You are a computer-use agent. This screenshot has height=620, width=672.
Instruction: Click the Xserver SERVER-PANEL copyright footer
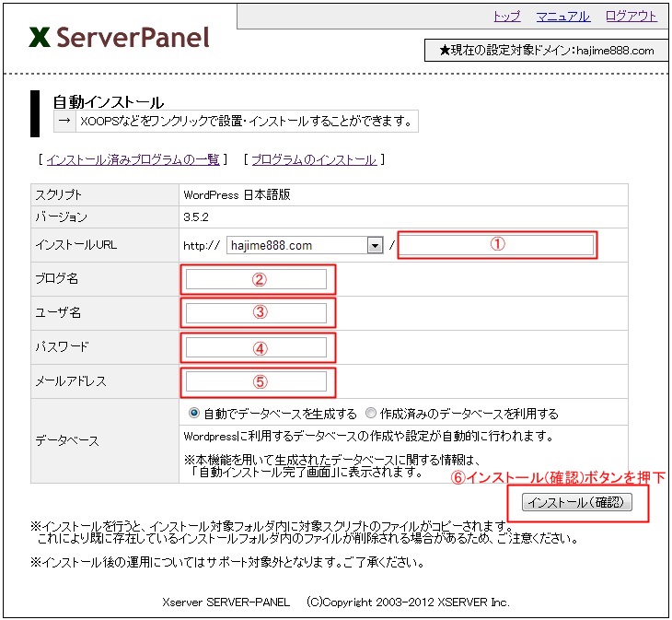coord(336,602)
